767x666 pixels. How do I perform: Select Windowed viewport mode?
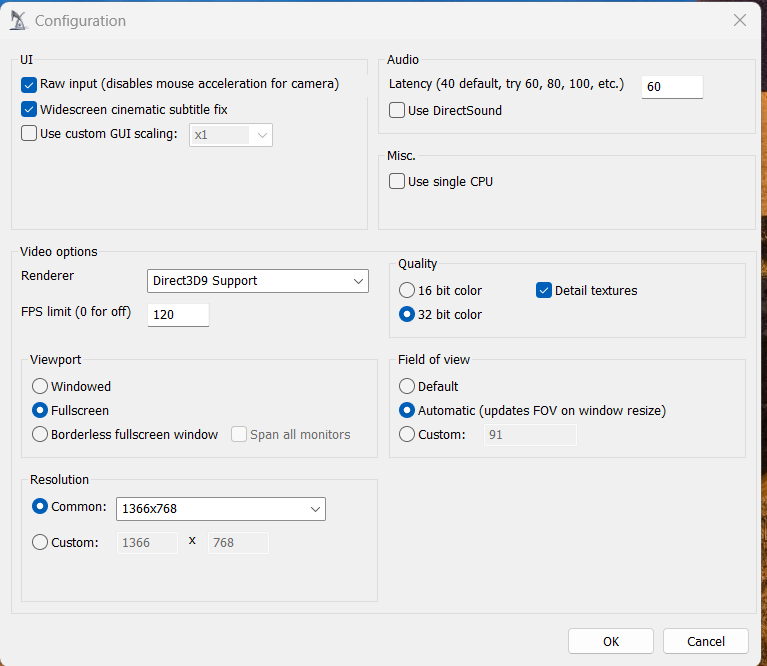click(40, 386)
